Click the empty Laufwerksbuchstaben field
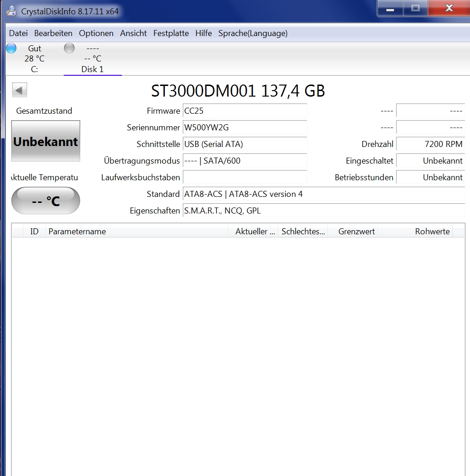 [x=245, y=177]
